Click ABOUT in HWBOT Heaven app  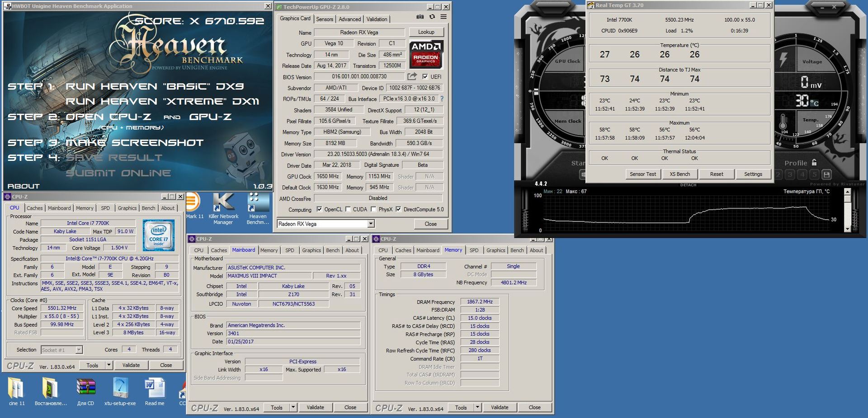coord(24,186)
